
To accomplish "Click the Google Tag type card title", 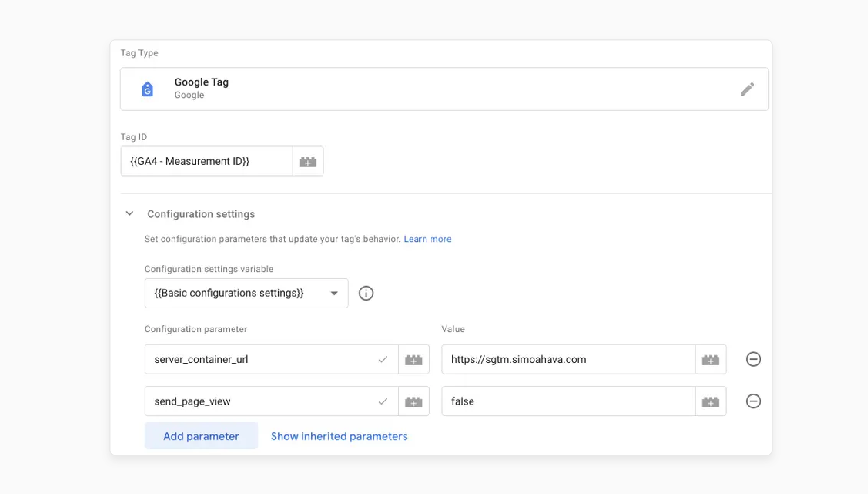I will click(201, 82).
